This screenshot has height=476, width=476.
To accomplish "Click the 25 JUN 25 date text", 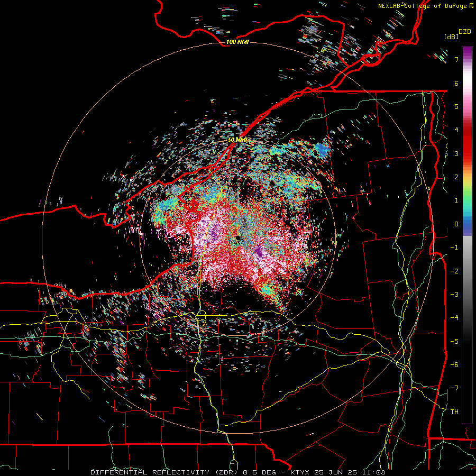I will point(336,472).
